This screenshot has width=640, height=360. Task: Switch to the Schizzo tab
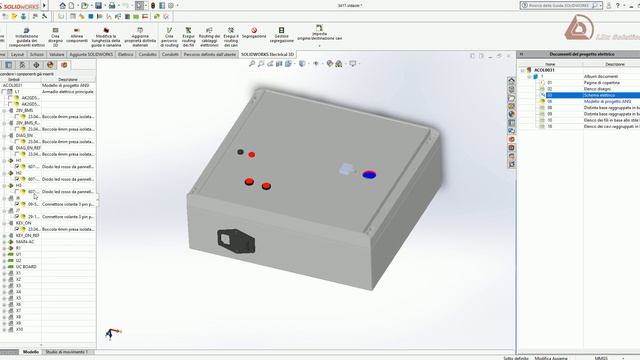(36, 54)
